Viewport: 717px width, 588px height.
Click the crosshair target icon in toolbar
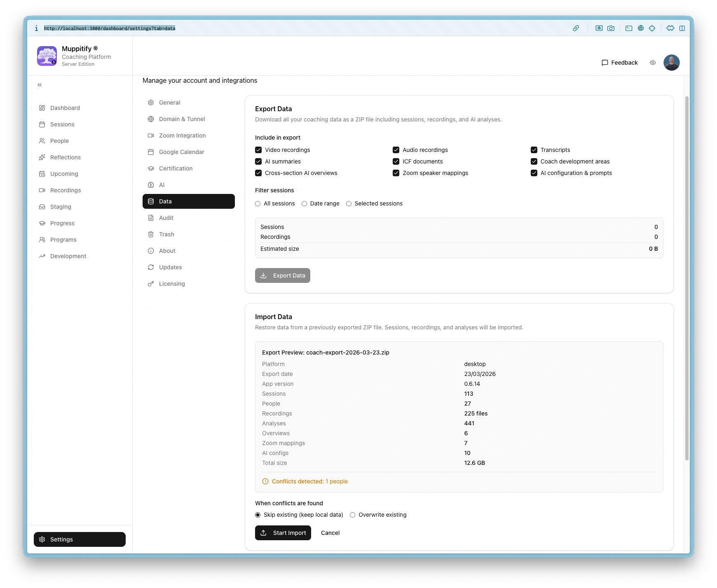tap(652, 28)
